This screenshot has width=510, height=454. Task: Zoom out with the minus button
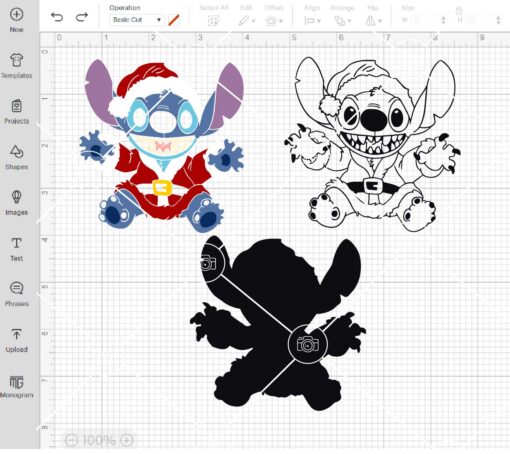[71, 440]
